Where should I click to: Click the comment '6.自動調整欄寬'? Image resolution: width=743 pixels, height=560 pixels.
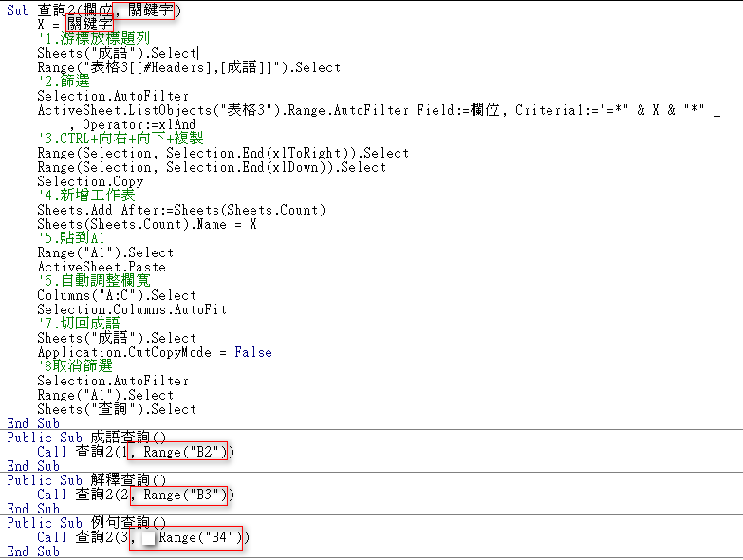[x=94, y=280]
